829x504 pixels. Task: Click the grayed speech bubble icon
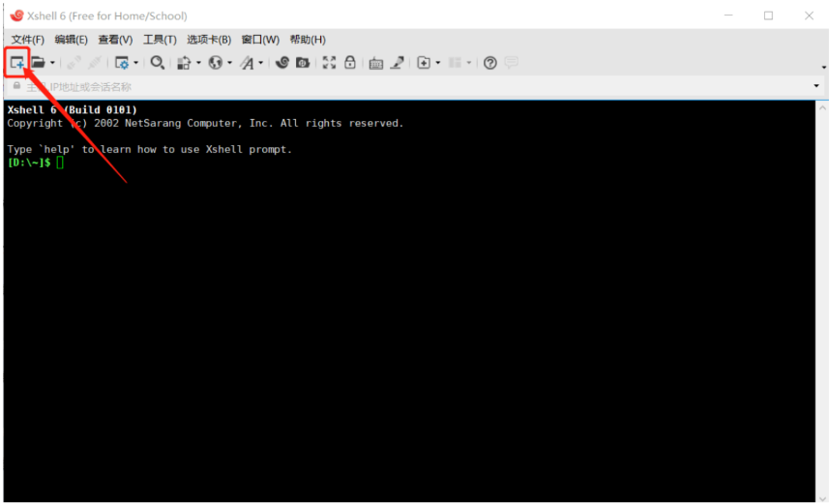512,63
